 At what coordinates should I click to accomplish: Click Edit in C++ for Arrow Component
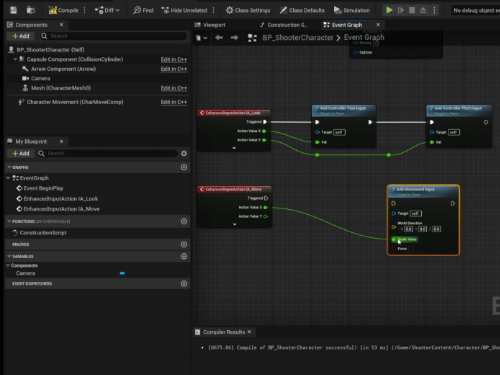174,69
